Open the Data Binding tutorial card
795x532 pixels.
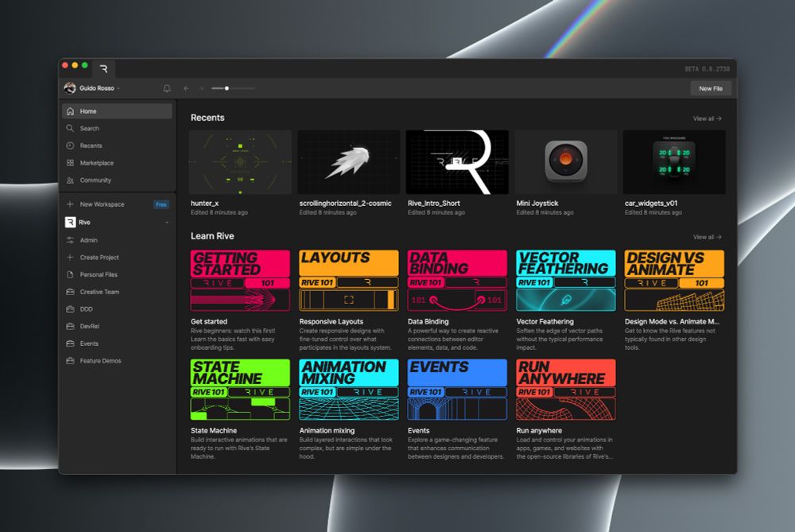click(457, 281)
